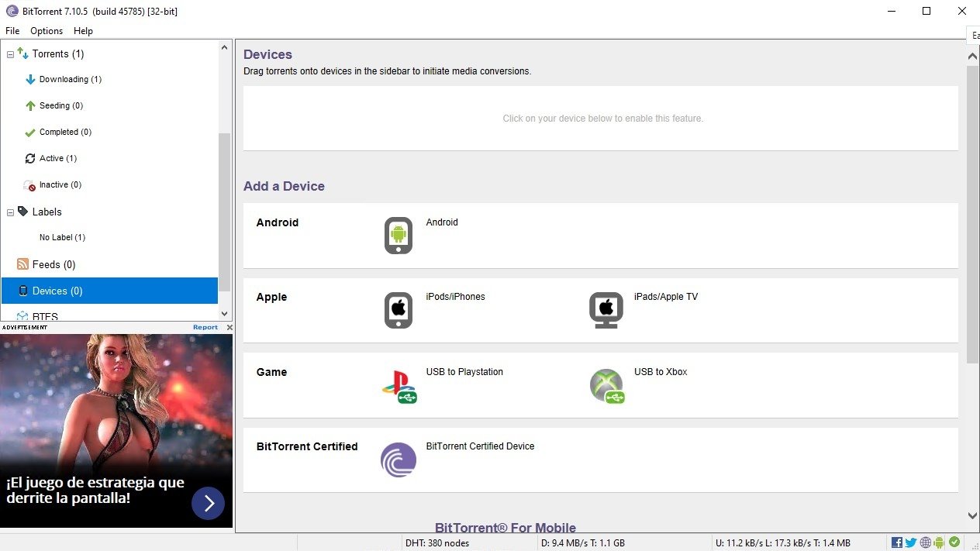Open Facebook icon in status bar

coord(896,542)
